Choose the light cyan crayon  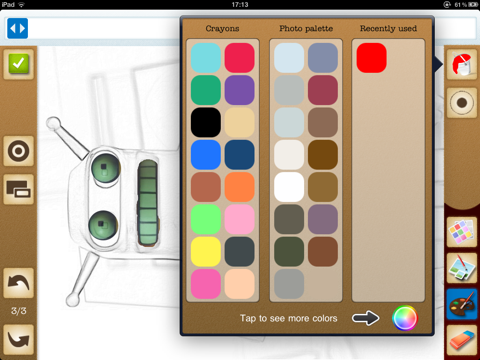206,58
